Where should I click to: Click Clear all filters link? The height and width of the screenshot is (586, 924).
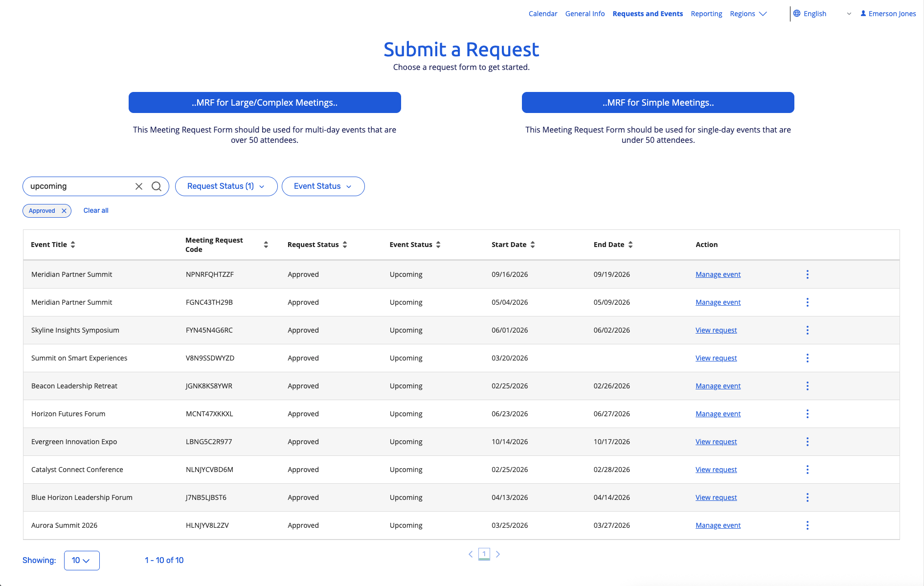click(x=96, y=210)
